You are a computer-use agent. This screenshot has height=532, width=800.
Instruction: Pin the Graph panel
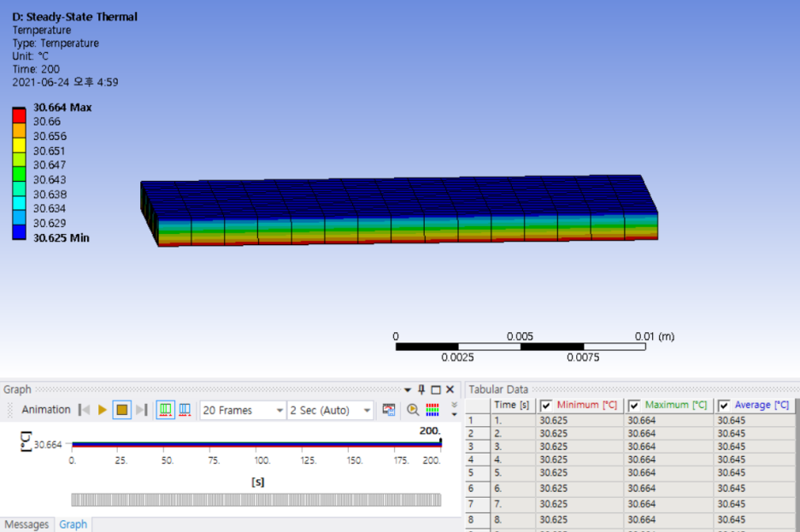pos(421,389)
